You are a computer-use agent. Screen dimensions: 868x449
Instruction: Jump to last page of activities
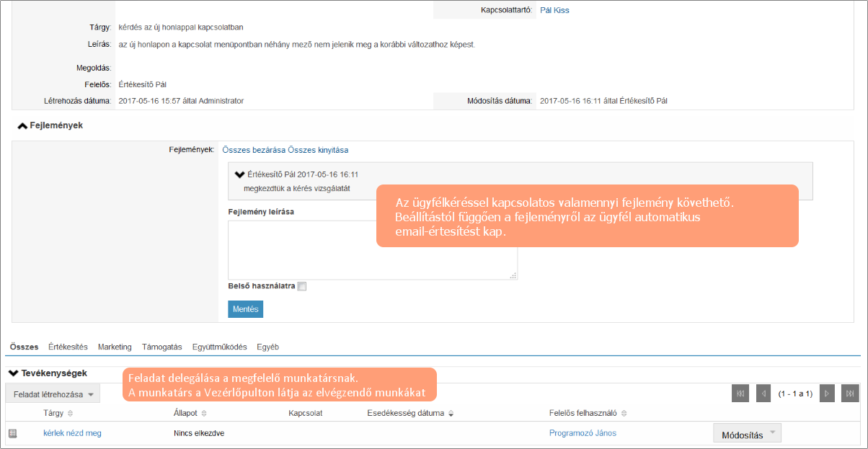(x=851, y=394)
